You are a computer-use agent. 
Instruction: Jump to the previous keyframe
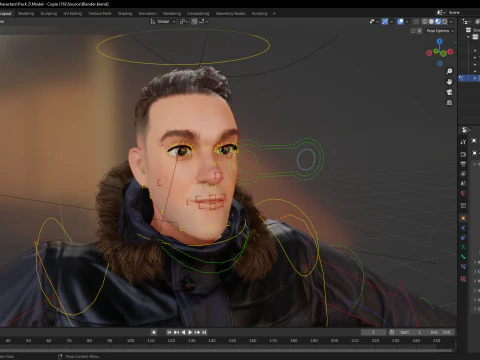(176, 332)
